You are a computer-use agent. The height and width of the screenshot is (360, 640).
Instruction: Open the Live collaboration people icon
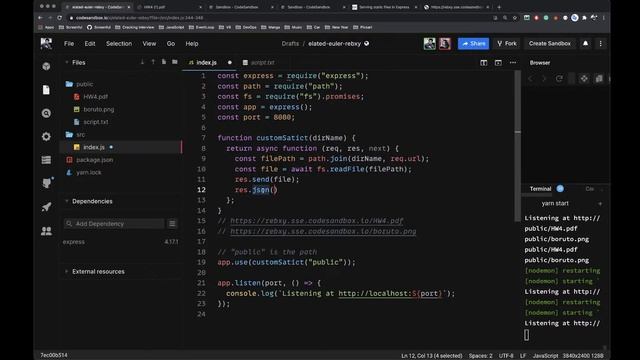46,231
